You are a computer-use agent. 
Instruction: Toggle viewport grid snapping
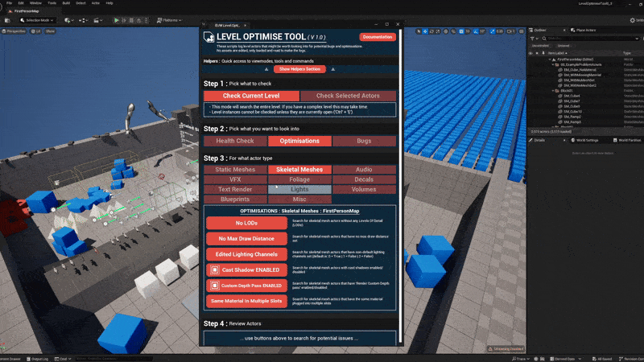(461, 31)
